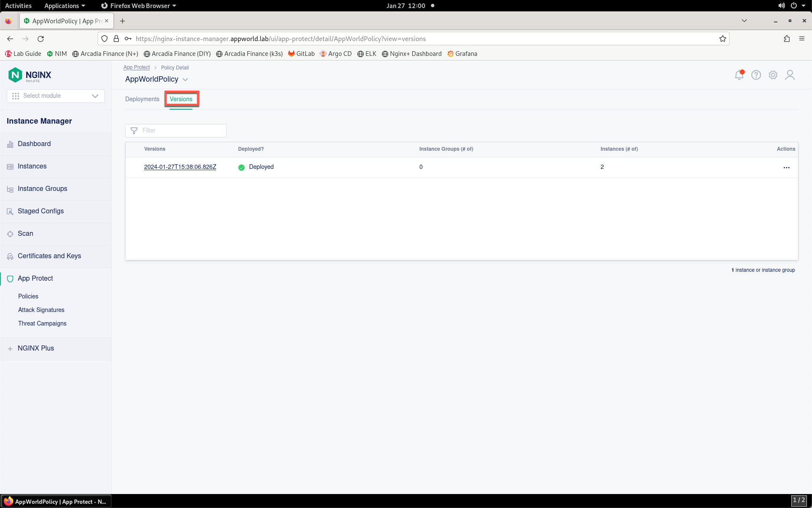Click the site lock icon
Image resolution: width=812 pixels, height=508 pixels.
tap(116, 39)
